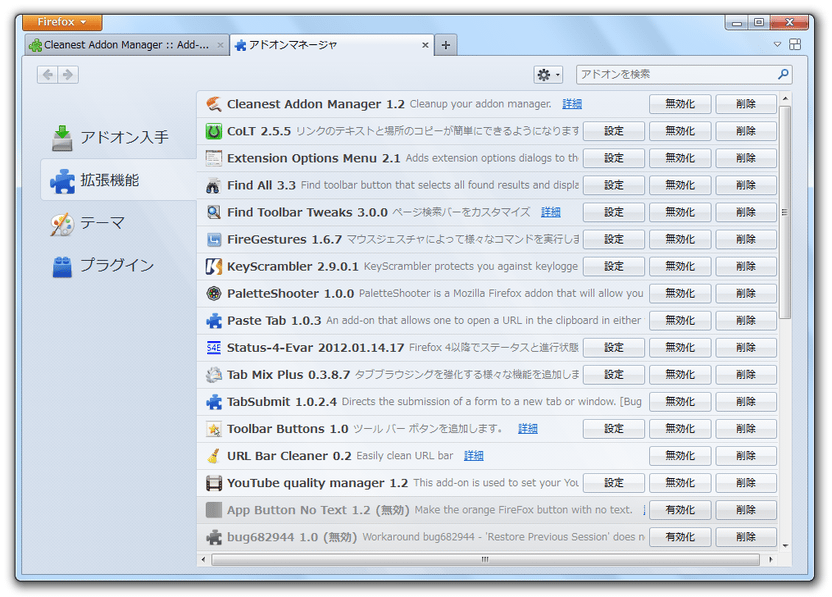Go back with the left arrow button
Image resolution: width=832 pixels, height=597 pixels.
click(x=48, y=74)
